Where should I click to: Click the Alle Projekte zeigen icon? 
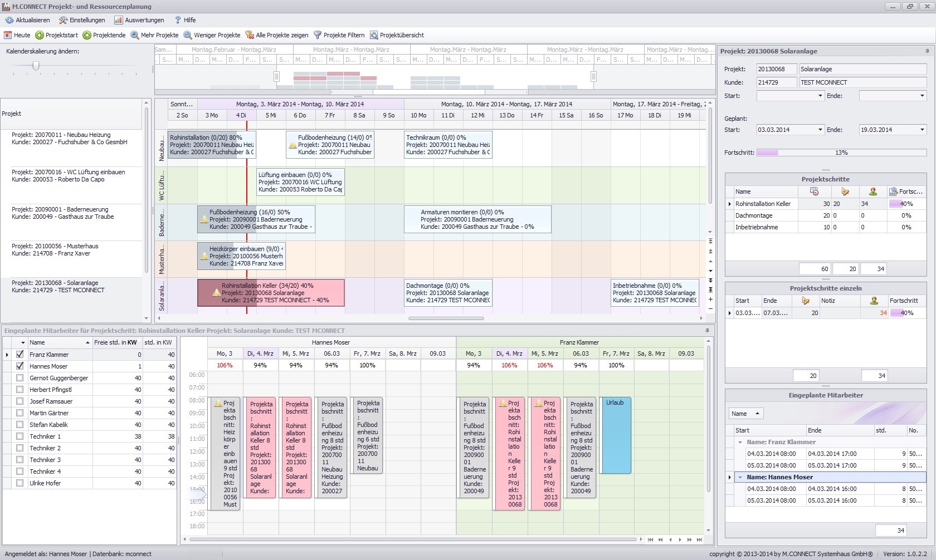click(250, 35)
